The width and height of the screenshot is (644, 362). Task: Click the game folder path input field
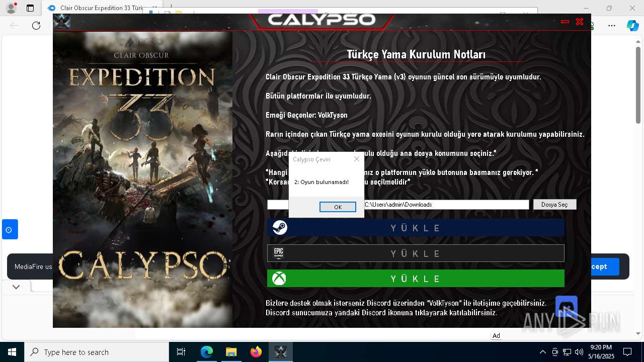398,205
